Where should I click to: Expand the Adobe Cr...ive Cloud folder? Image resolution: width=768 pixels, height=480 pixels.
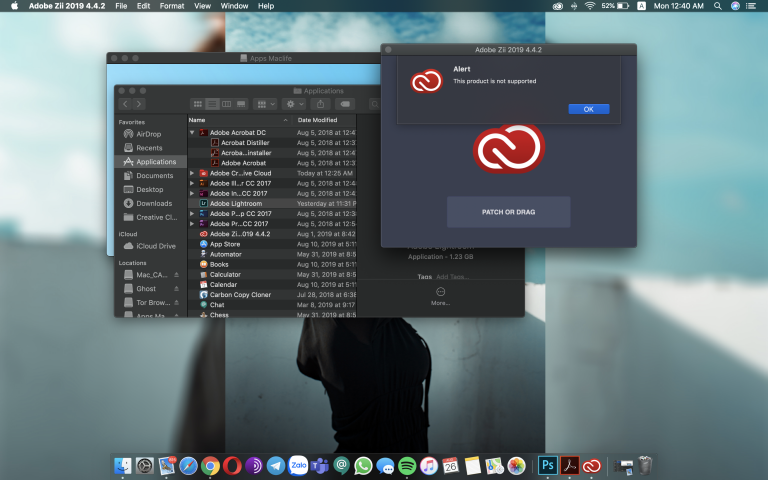(192, 173)
